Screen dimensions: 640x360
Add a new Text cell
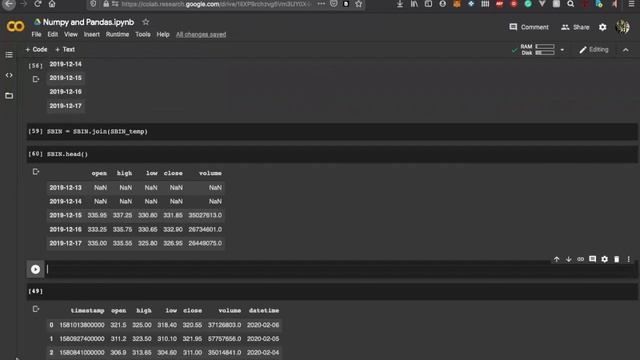(65, 49)
